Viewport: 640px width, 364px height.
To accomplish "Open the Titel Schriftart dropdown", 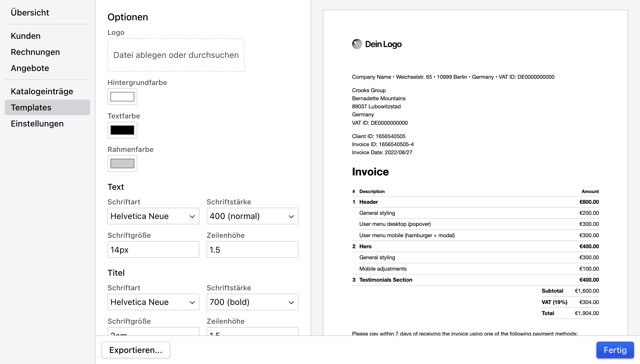I will pos(153,302).
